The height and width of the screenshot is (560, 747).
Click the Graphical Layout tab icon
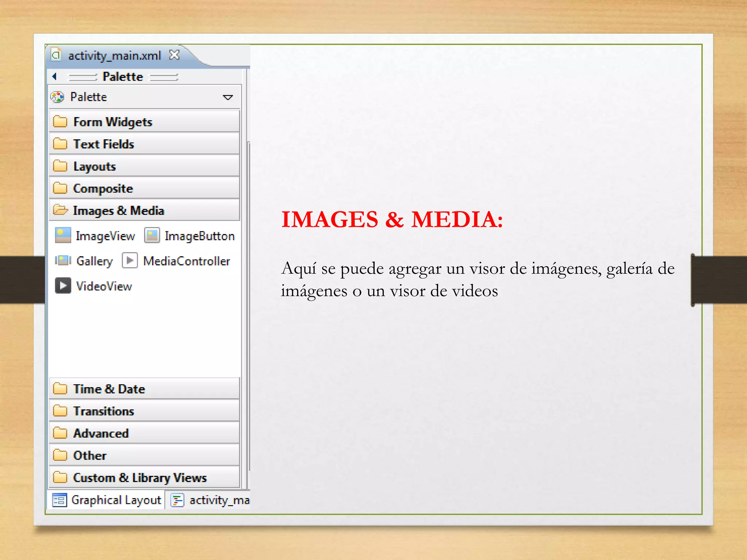(59, 500)
